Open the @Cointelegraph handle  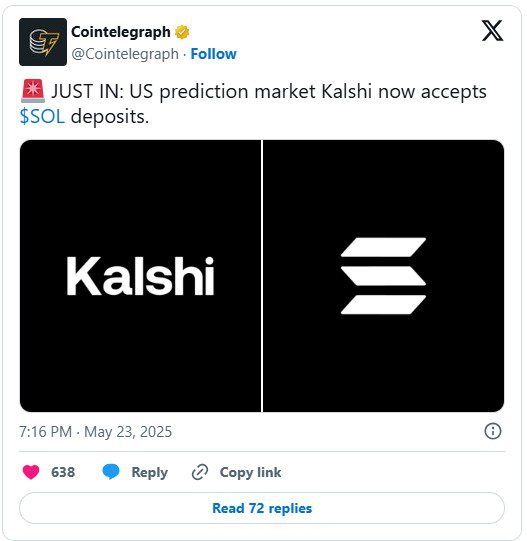[x=125, y=54]
